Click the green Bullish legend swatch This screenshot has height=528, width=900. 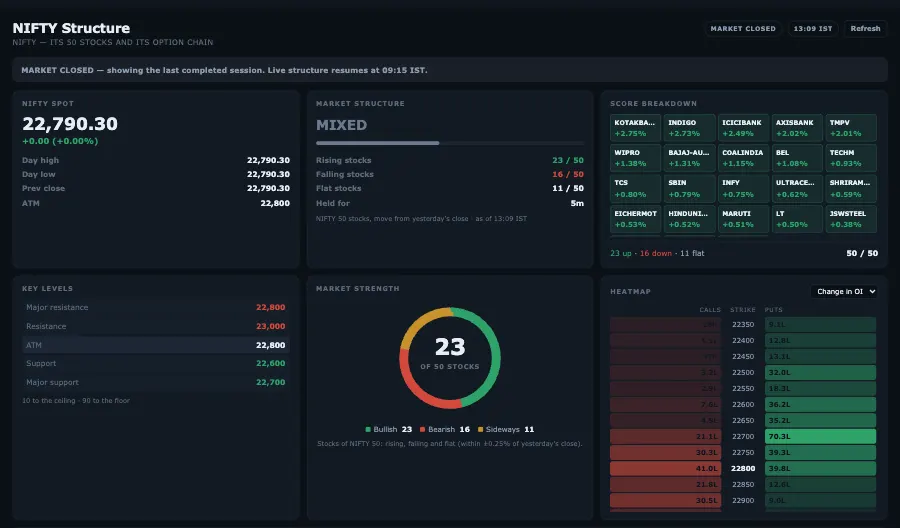point(368,429)
